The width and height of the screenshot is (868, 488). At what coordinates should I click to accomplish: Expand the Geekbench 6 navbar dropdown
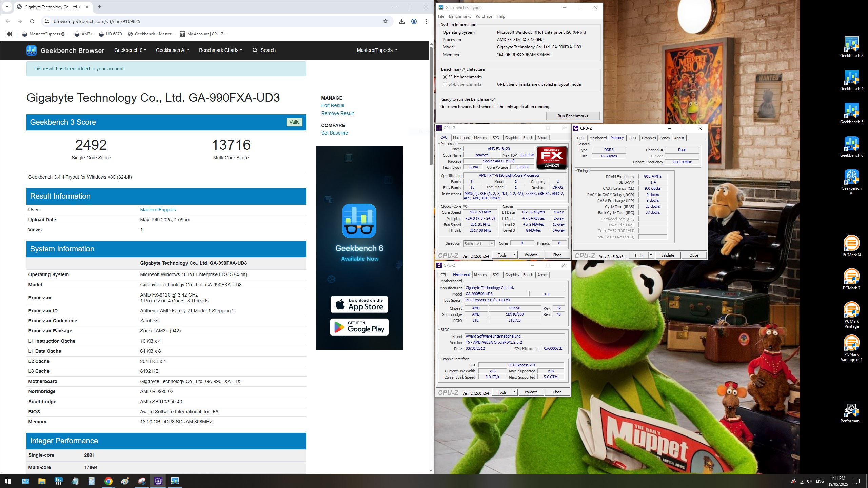(130, 50)
